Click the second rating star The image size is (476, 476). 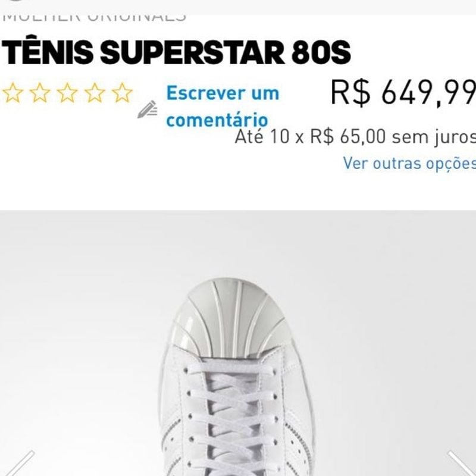(x=40, y=93)
